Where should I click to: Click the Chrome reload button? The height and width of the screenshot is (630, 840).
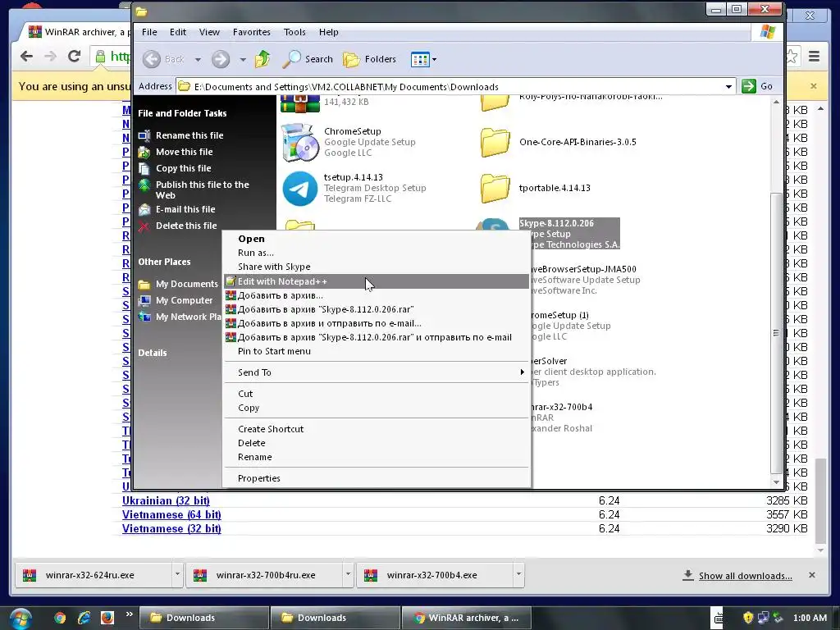click(75, 56)
